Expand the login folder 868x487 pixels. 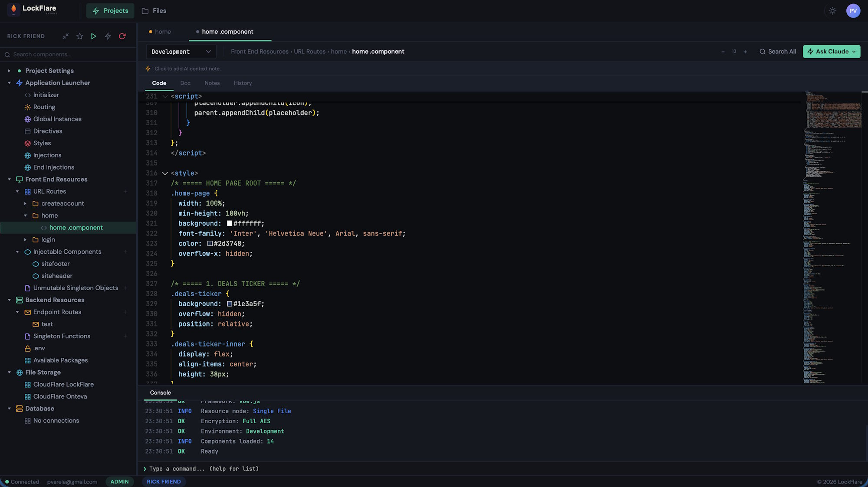(25, 239)
